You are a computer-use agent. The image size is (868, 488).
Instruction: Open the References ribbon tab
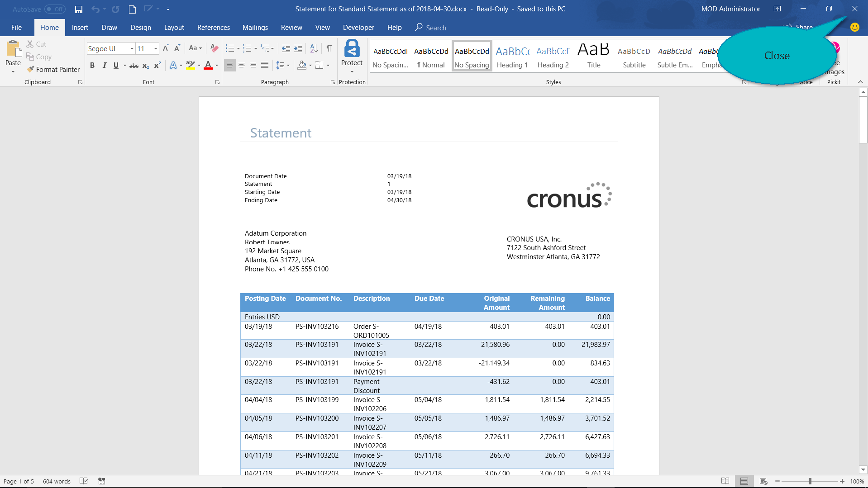(x=213, y=28)
